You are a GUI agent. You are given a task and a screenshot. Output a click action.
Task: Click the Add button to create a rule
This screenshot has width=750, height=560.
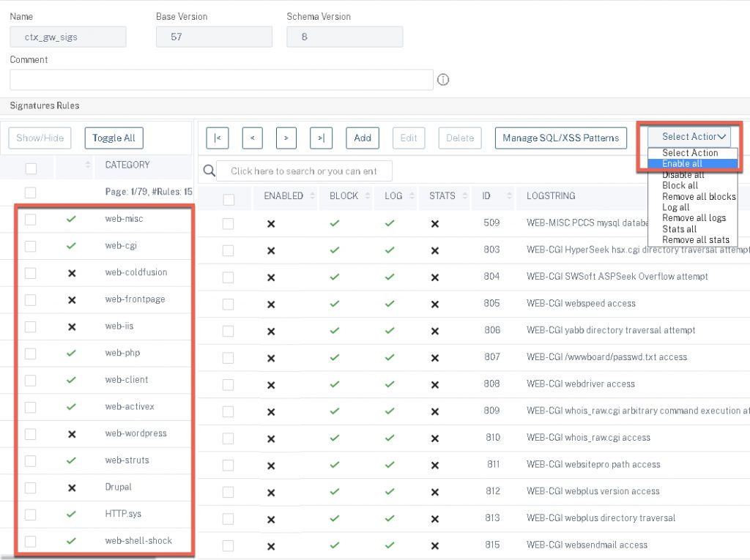pyautogui.click(x=363, y=138)
